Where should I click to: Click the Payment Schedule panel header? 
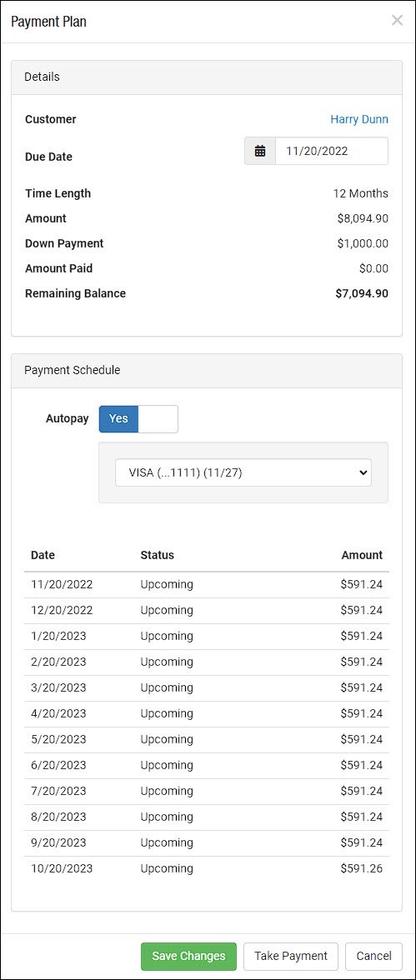pos(207,371)
